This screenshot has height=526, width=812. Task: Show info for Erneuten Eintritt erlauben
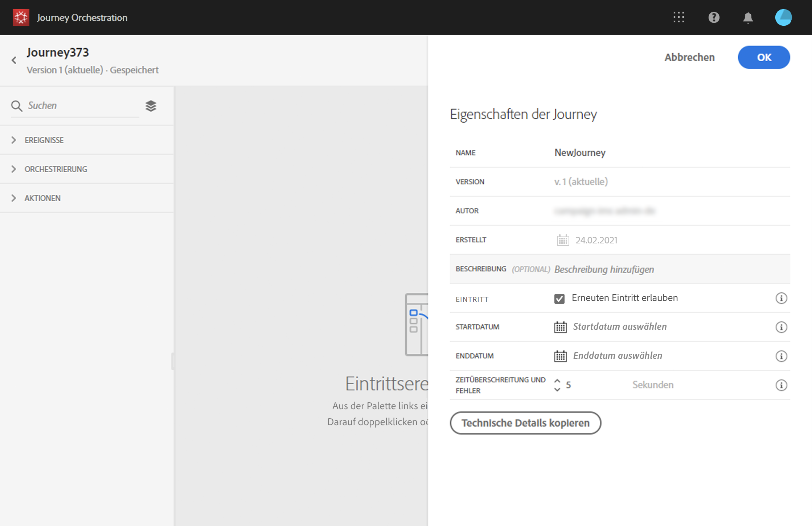click(781, 298)
